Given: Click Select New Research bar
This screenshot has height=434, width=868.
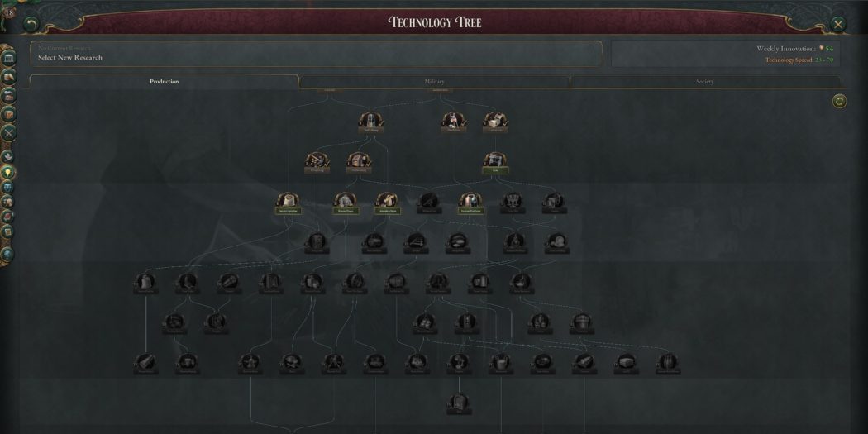Looking at the screenshot, I should [x=316, y=54].
